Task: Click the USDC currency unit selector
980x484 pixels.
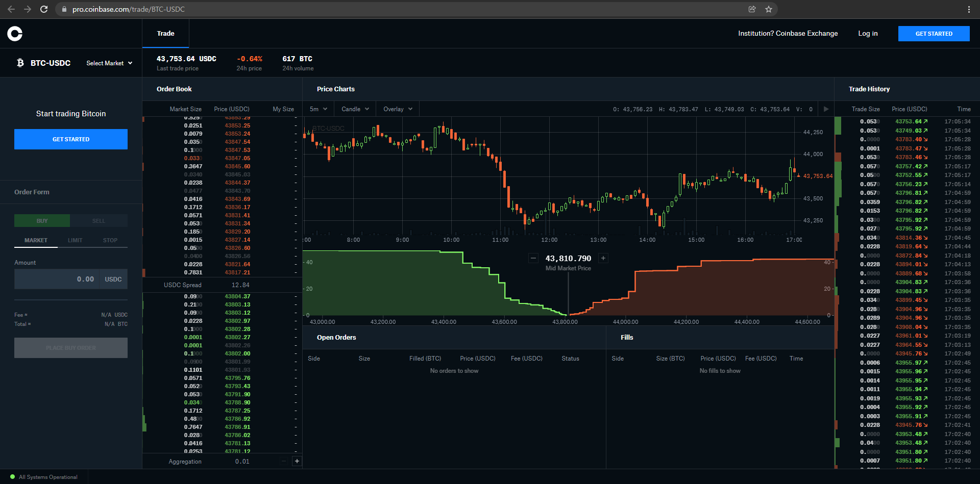Action: pyautogui.click(x=113, y=279)
